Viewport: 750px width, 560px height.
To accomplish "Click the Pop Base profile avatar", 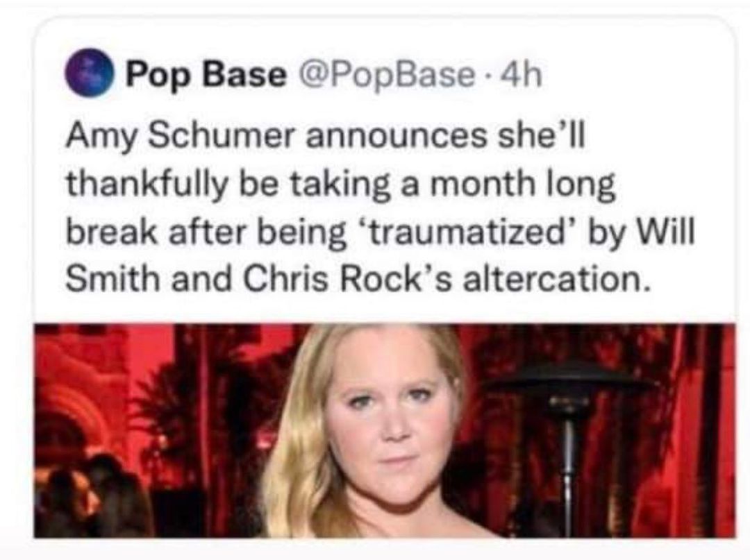I will coord(90,74).
